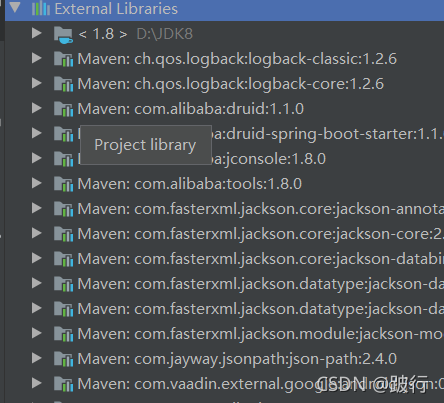Select the com.vaadin.external.google row
The image size is (444, 403).
(x=261, y=384)
